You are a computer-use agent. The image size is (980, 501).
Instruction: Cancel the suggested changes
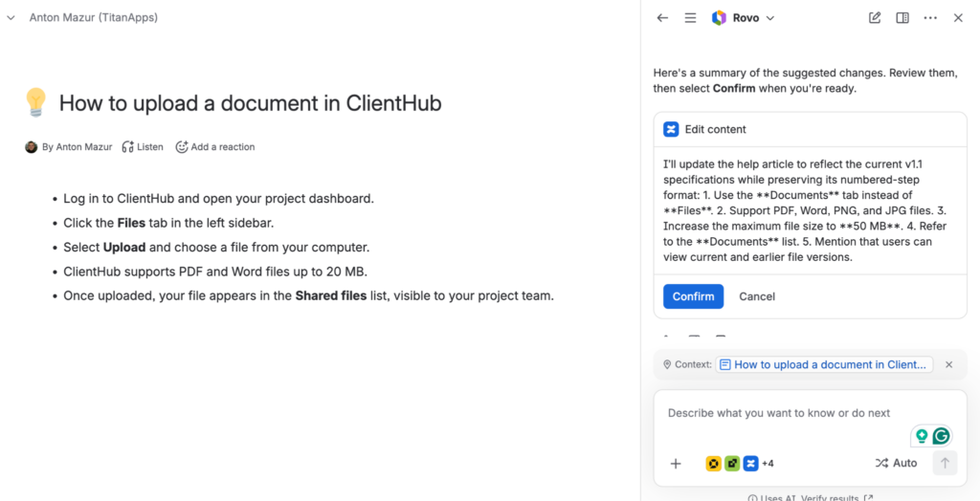[x=757, y=296]
